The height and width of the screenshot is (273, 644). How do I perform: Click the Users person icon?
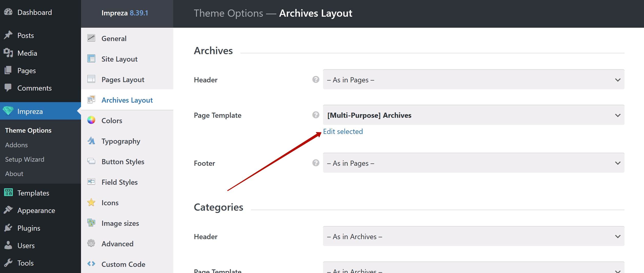(8, 245)
